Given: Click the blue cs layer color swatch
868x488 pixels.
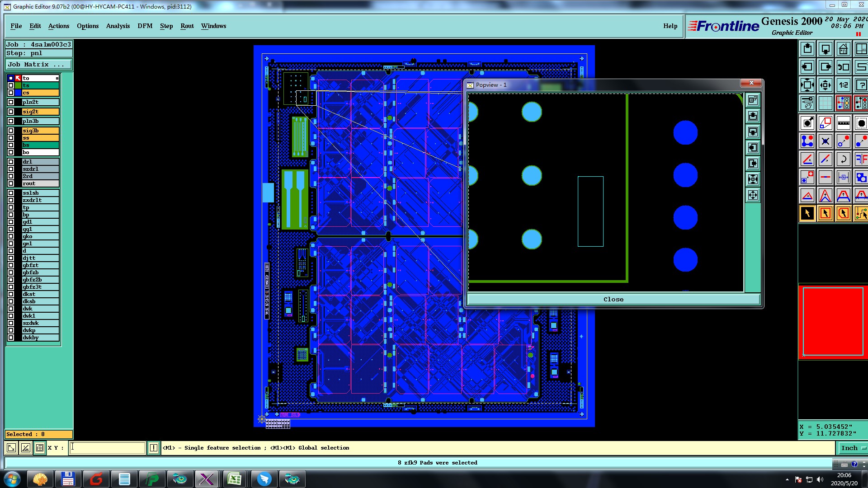Looking at the screenshot, I should (18, 93).
